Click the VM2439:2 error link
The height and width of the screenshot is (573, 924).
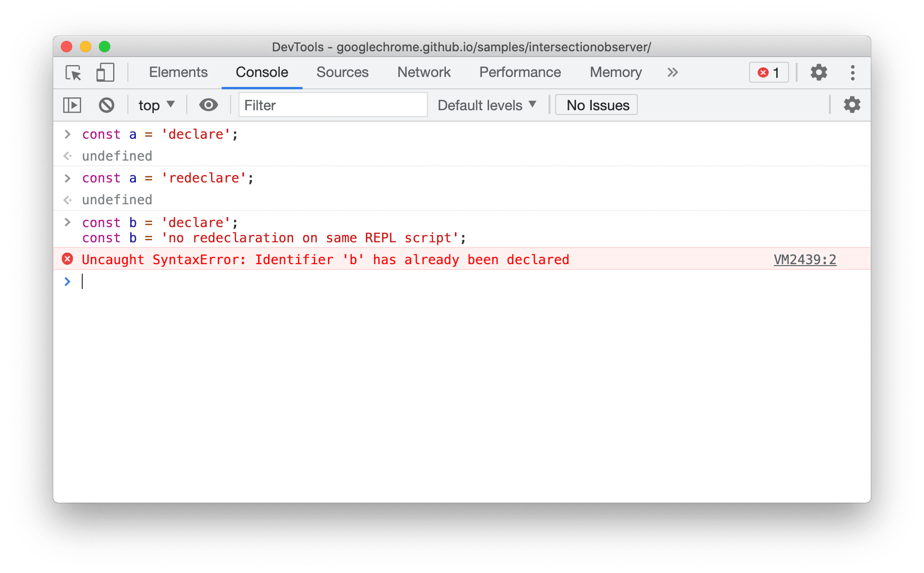pyautogui.click(x=807, y=259)
